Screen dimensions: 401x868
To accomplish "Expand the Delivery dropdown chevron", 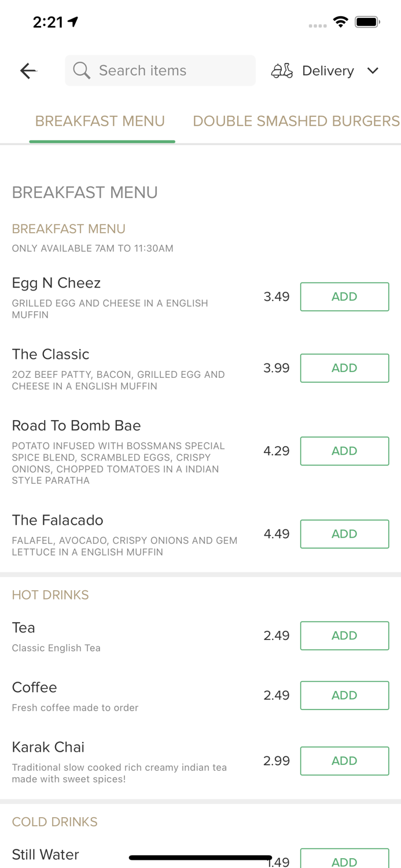I will click(x=373, y=71).
